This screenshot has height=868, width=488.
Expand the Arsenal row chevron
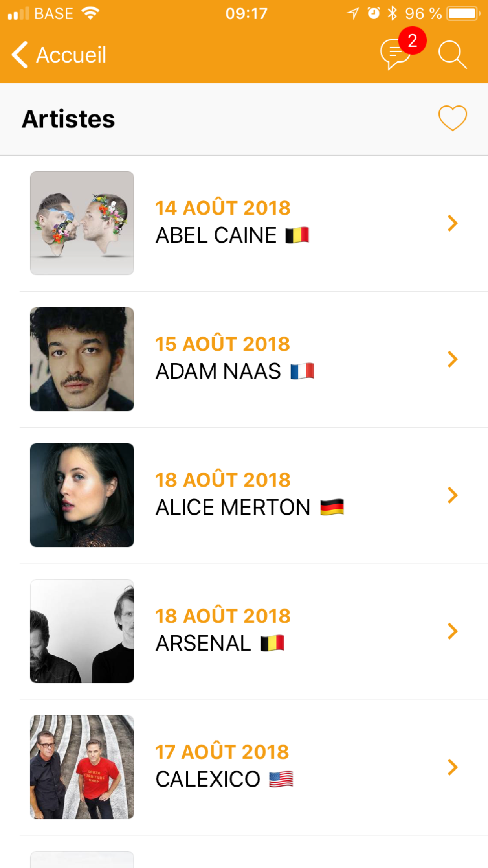click(452, 631)
